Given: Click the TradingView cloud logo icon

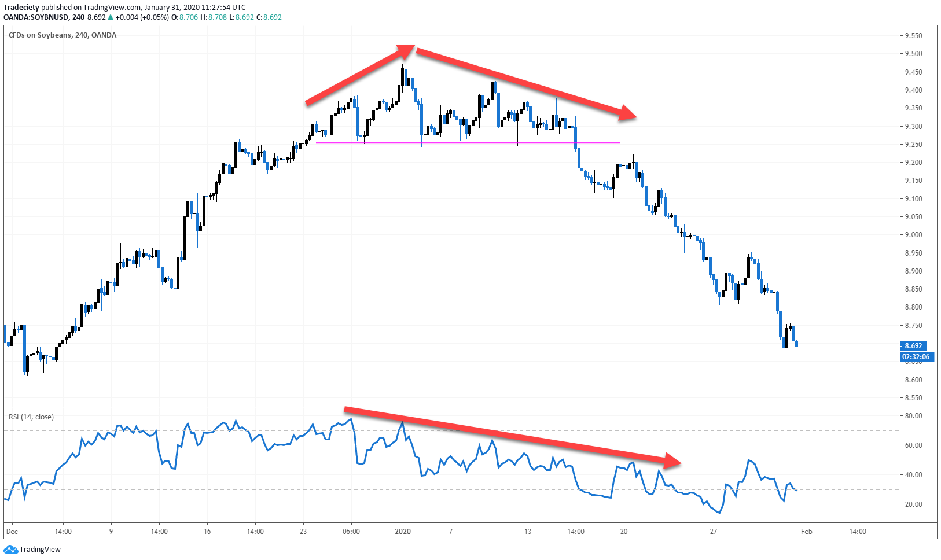Looking at the screenshot, I should 10,549.
